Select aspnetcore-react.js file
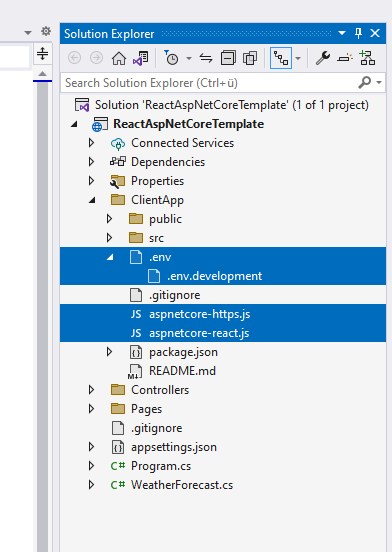 coord(199,333)
